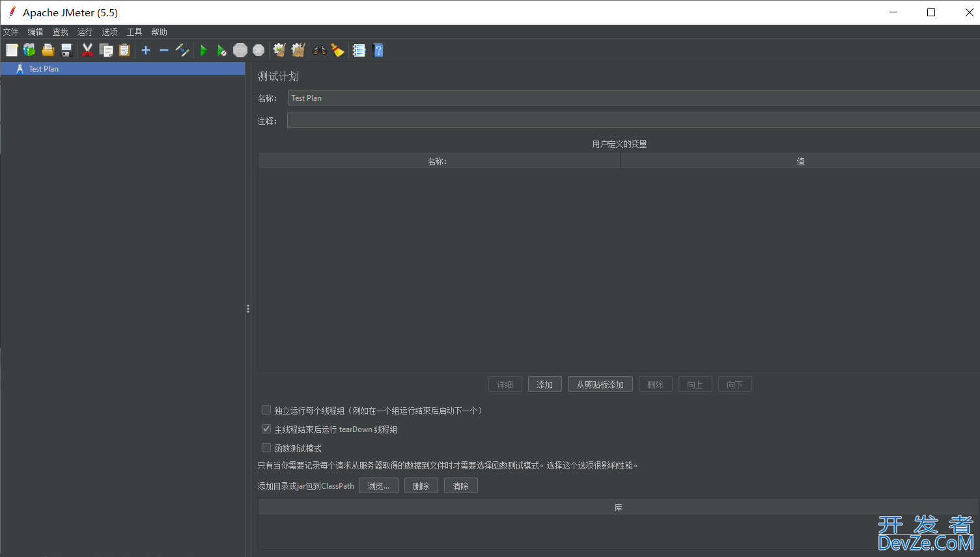Click the 注释 comment input field
The height and width of the screenshot is (557, 980).
[633, 120]
